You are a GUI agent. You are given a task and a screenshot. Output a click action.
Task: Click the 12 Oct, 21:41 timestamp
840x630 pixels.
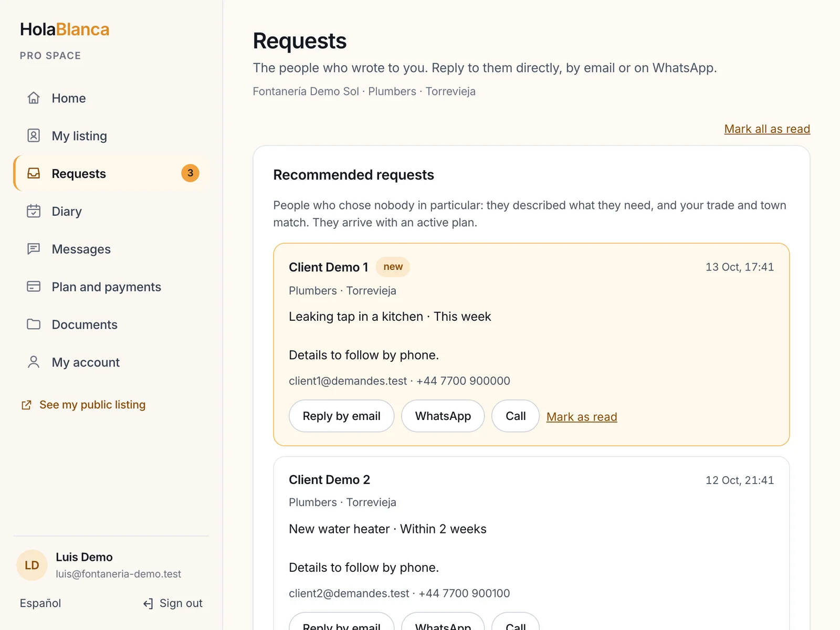(x=740, y=480)
